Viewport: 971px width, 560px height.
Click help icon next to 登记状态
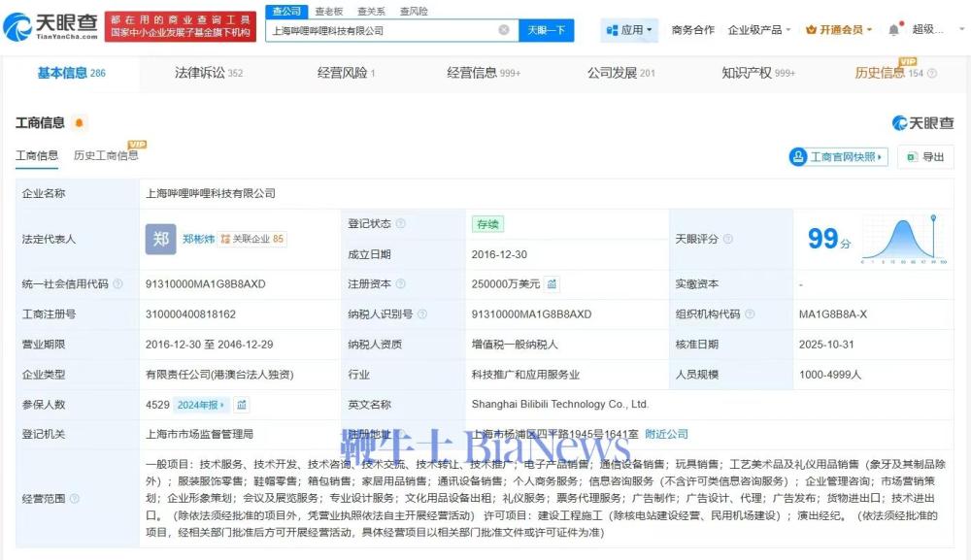(x=401, y=224)
